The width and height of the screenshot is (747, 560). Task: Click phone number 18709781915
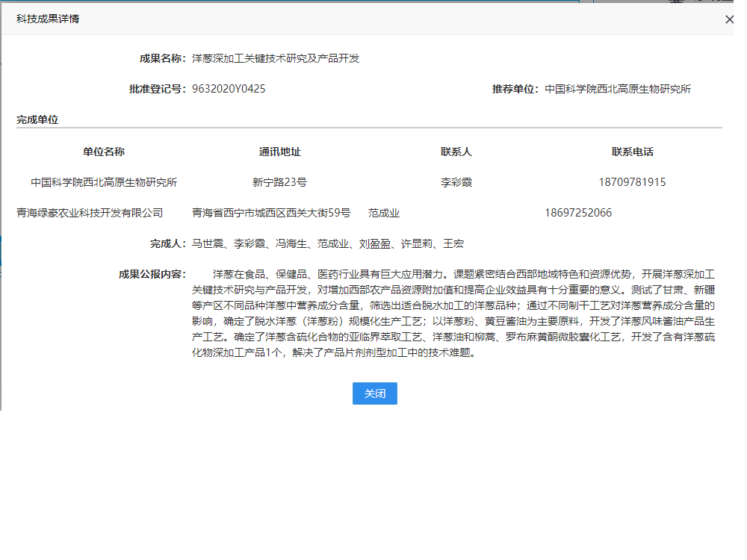coord(632,182)
